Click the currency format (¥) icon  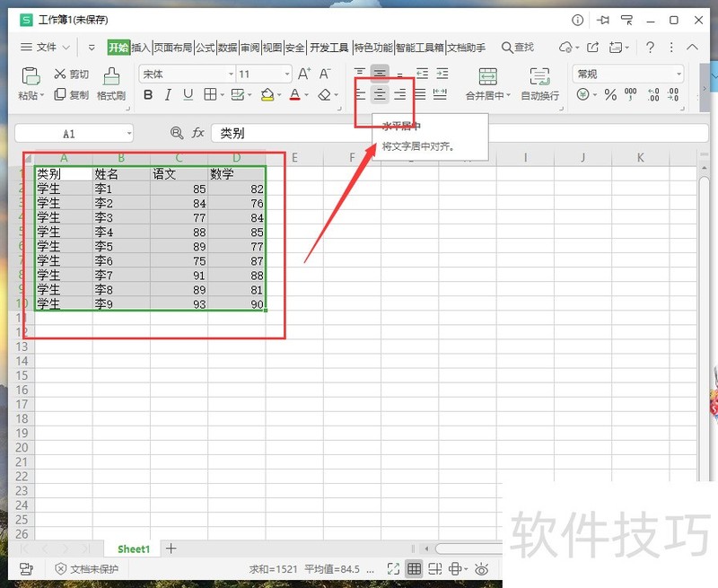tap(582, 95)
